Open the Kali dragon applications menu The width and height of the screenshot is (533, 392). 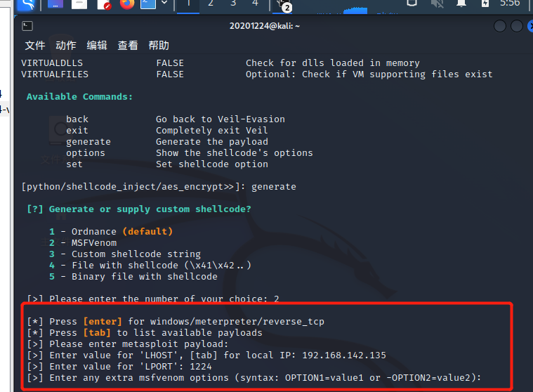(27, 4)
